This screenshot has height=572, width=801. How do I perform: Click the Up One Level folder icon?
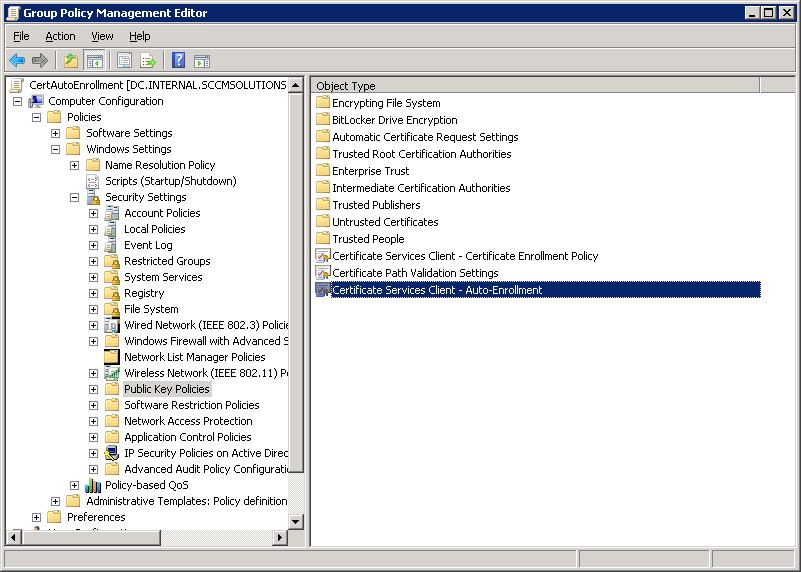pyautogui.click(x=71, y=61)
